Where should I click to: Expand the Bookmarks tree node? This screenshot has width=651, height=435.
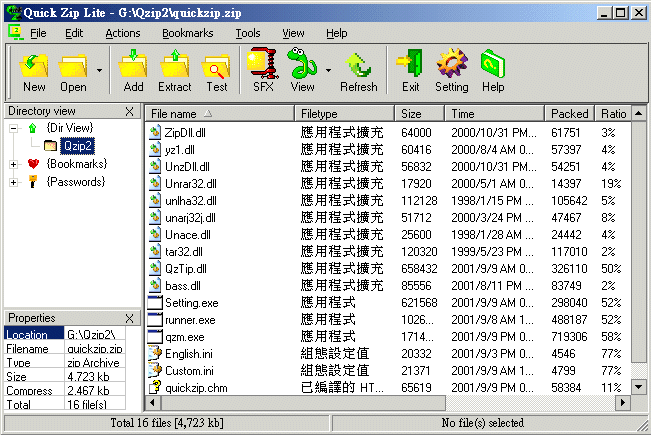(14, 164)
